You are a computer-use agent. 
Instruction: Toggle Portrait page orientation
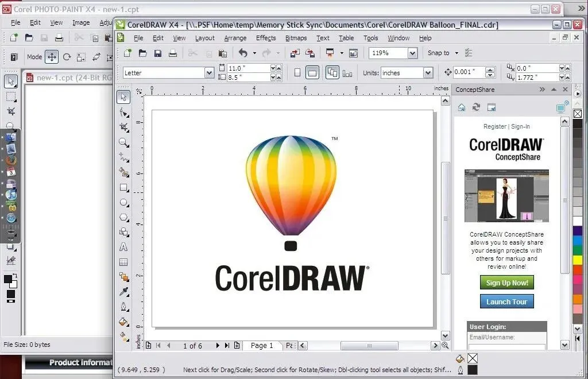pyautogui.click(x=297, y=73)
